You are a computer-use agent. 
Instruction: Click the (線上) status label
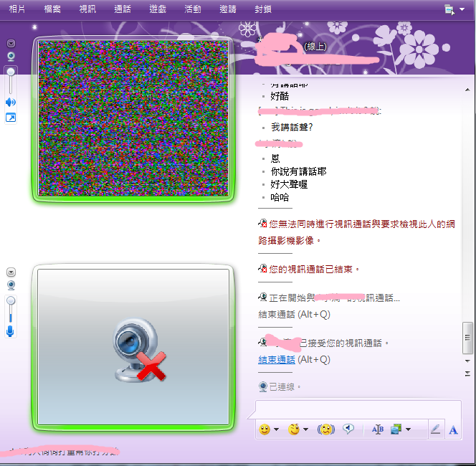tap(315, 47)
